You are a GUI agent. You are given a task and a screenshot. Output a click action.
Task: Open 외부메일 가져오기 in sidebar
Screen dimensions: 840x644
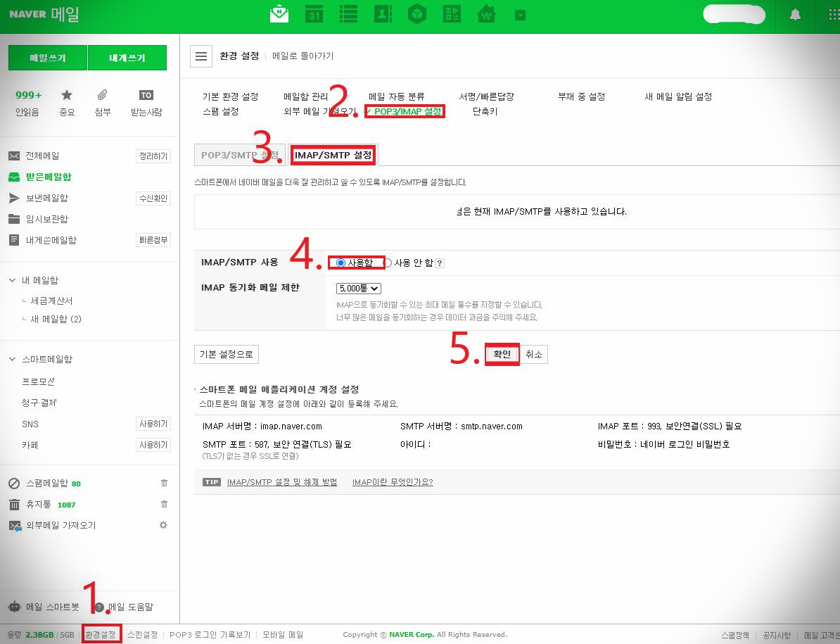click(61, 526)
